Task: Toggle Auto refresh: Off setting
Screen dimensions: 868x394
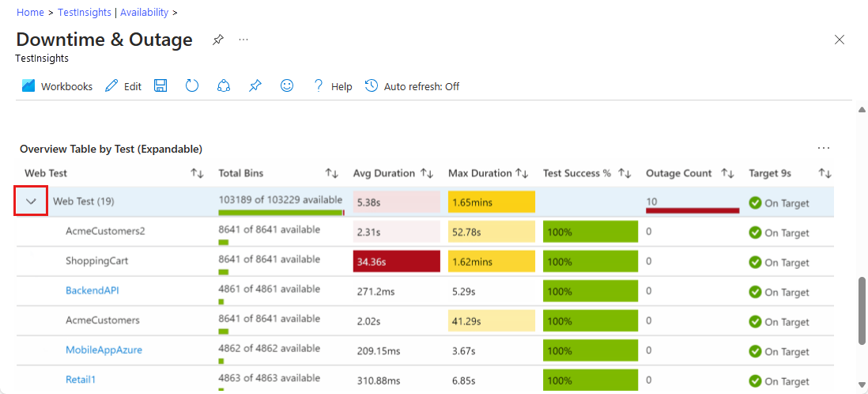Action: coord(412,86)
